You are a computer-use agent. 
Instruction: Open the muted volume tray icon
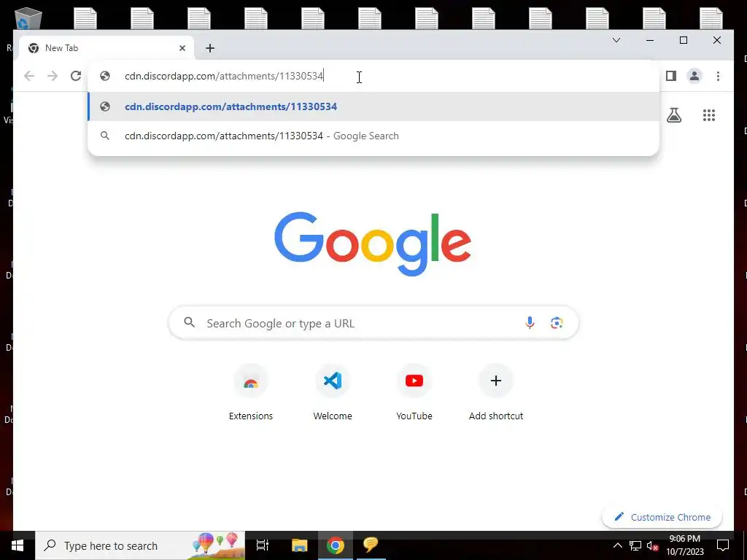tap(653, 545)
